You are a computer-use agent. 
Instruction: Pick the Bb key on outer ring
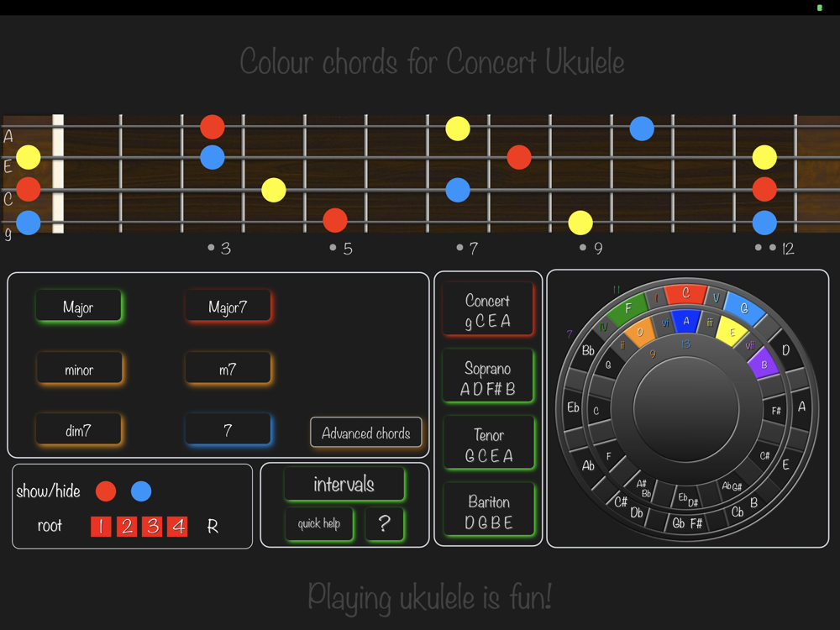[x=588, y=350]
